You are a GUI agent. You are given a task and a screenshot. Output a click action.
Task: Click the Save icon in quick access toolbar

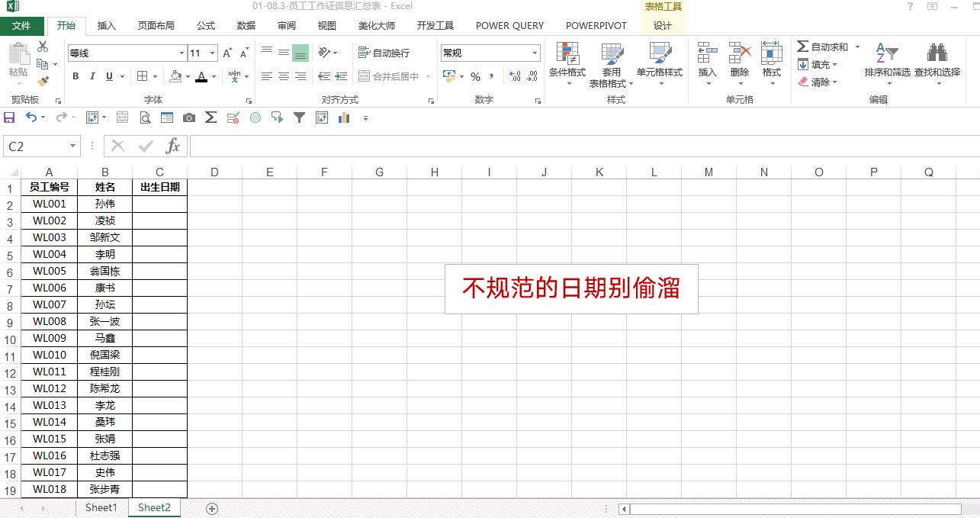pyautogui.click(x=10, y=117)
